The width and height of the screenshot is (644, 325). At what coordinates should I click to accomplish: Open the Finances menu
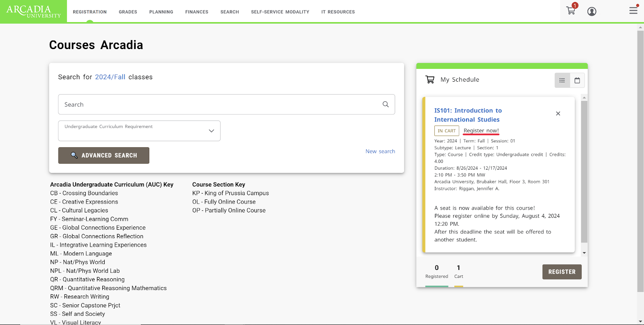197,12
